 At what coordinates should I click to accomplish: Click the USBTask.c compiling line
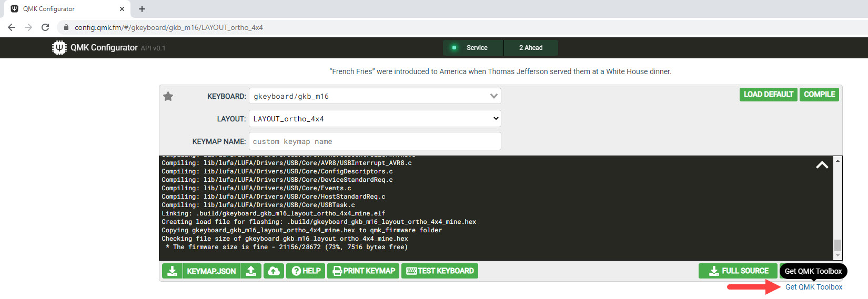(x=258, y=205)
